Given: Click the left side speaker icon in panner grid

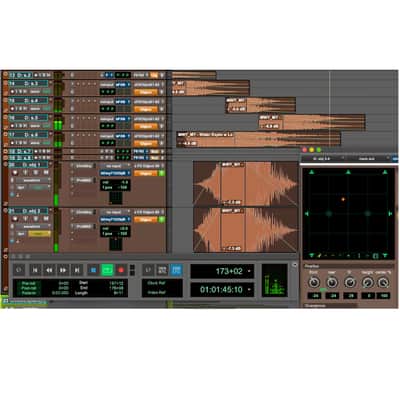Looking at the screenshot, I should 307,214.
